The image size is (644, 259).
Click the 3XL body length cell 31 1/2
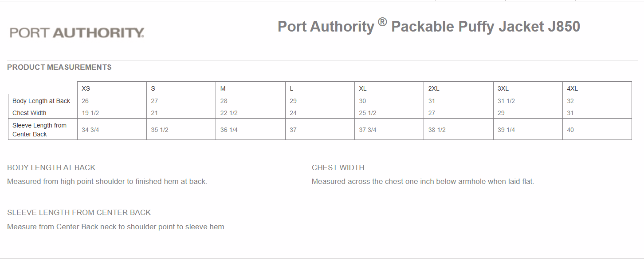pyautogui.click(x=506, y=101)
